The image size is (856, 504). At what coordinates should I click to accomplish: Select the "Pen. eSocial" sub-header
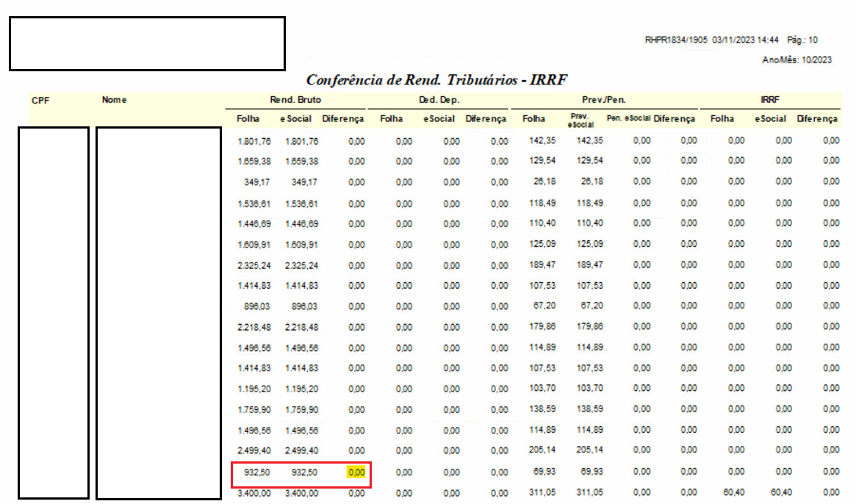628,119
